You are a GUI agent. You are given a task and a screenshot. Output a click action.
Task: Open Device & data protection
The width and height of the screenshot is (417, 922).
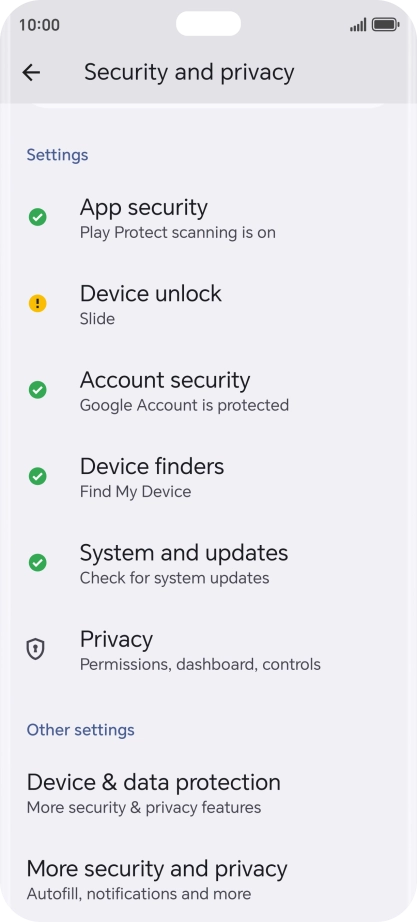point(208,794)
